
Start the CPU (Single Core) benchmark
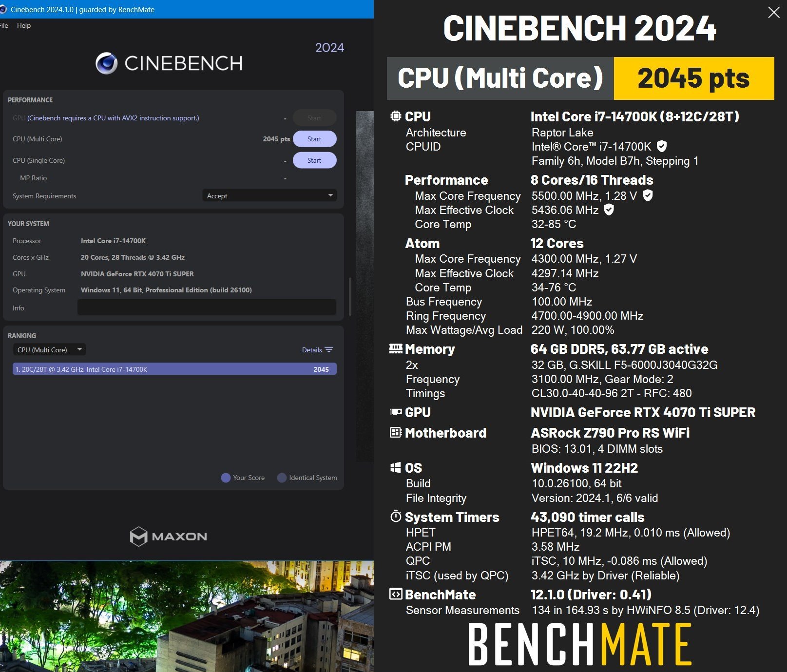tap(314, 160)
